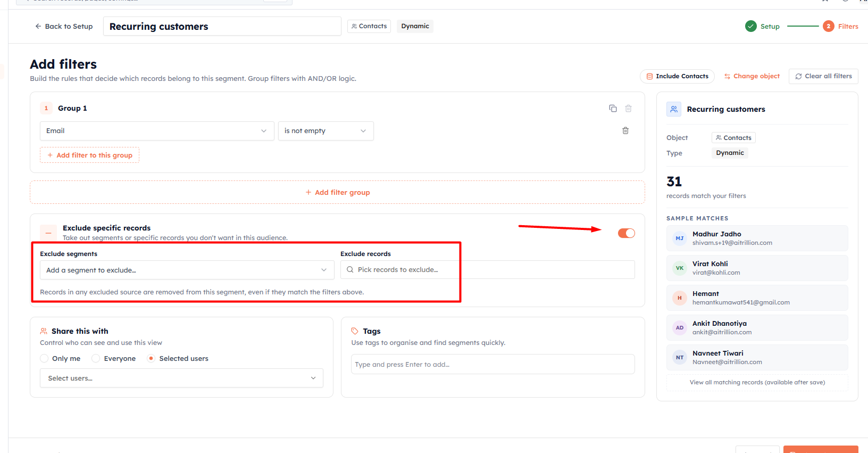868x453 pixels.
Task: Click the green Setup step checkmark
Action: 751,26
